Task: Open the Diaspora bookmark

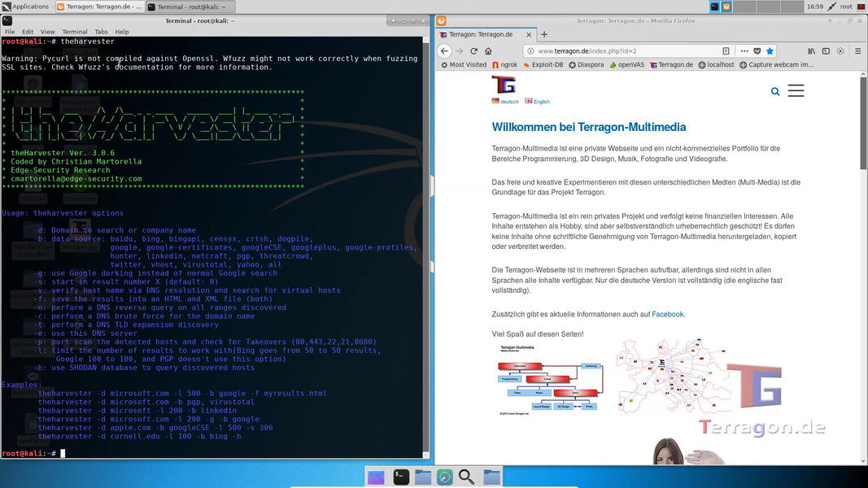Action: [587, 65]
